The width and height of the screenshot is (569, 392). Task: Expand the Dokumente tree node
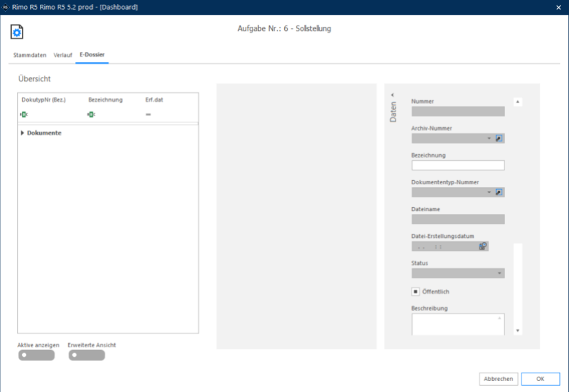pos(22,133)
